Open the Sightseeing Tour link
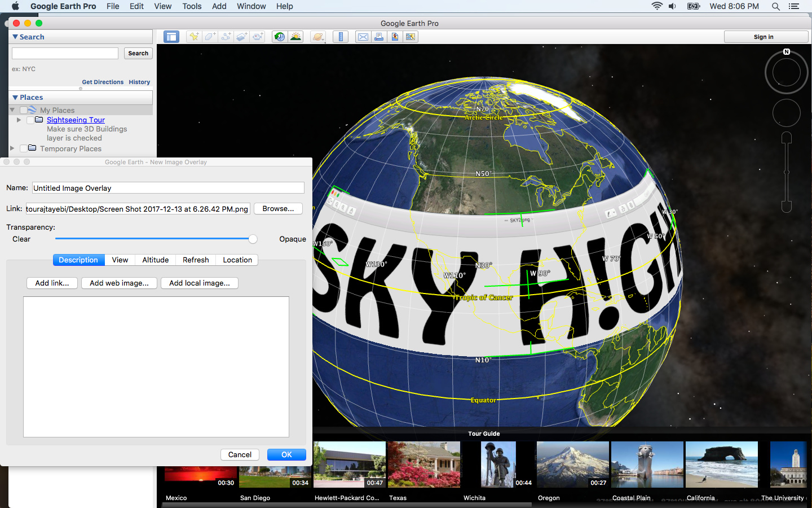 pyautogui.click(x=76, y=120)
